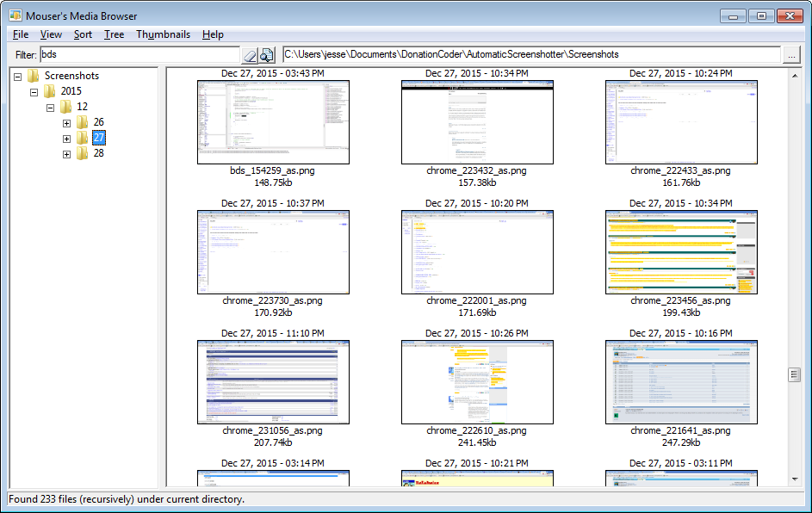Click the Mouser's Media Browser title bar icon
This screenshot has width=812, height=513.
pyautogui.click(x=15, y=16)
